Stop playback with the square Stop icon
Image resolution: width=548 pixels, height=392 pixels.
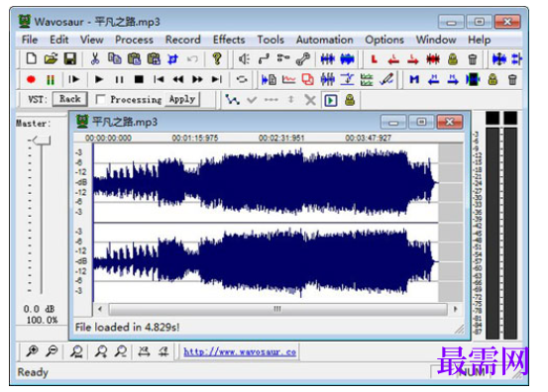tap(139, 79)
